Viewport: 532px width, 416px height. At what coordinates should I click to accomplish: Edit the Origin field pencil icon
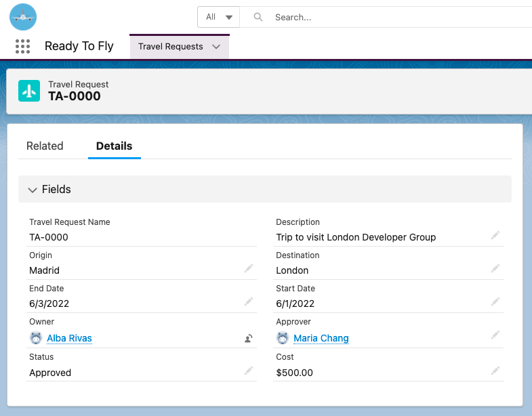pyautogui.click(x=248, y=268)
